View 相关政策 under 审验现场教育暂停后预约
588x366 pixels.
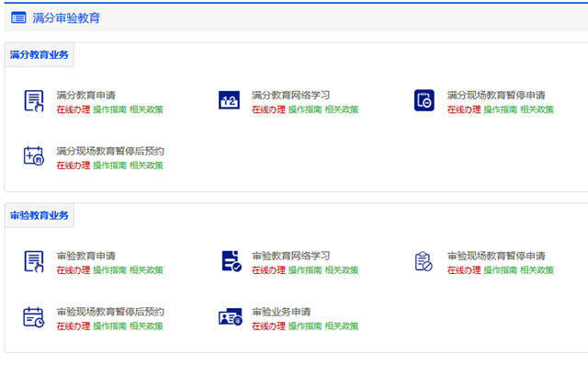point(146,326)
